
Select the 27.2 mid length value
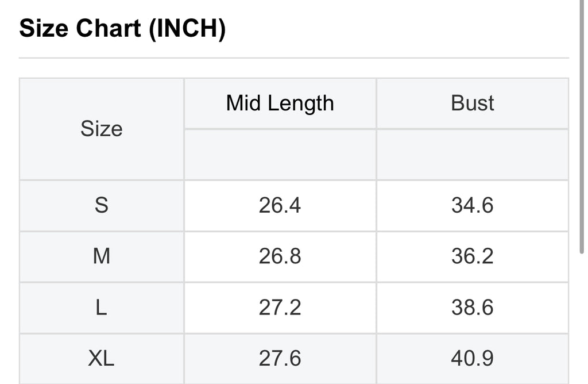coord(280,308)
